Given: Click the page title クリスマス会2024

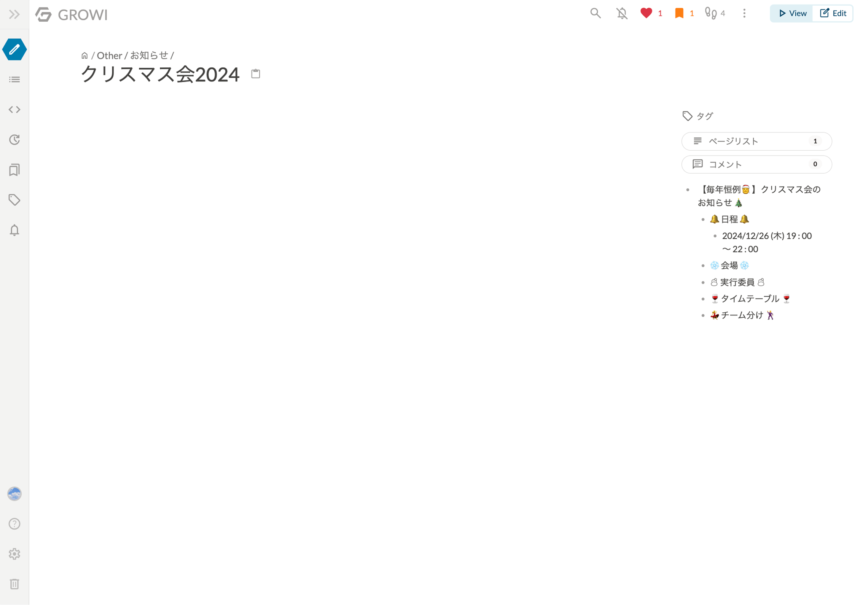Looking at the screenshot, I should coord(160,74).
